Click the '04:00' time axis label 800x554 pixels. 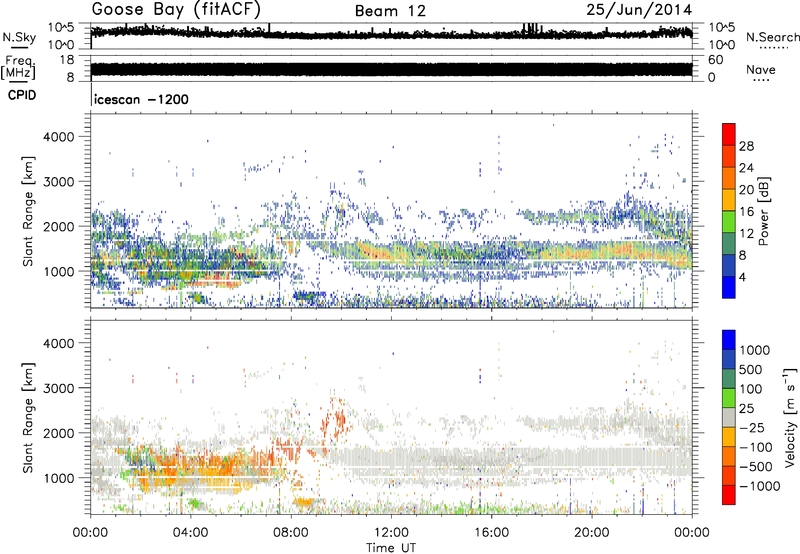pyautogui.click(x=190, y=533)
